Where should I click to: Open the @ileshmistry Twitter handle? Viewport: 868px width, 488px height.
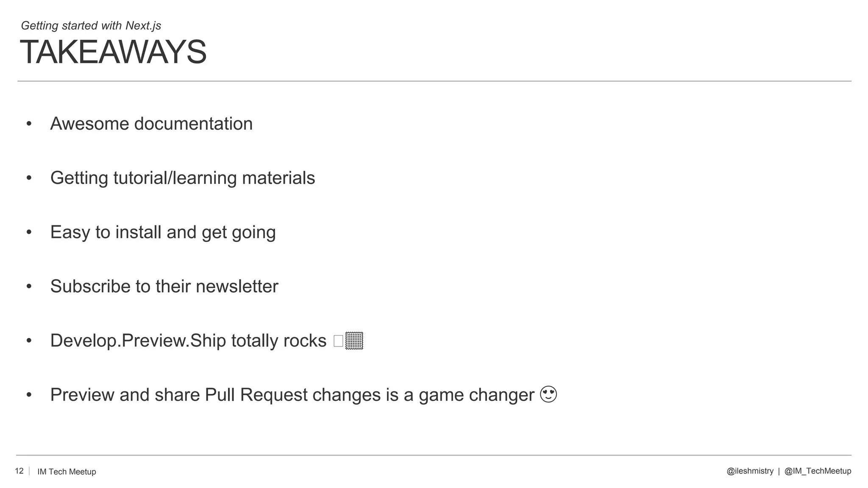[x=750, y=471]
